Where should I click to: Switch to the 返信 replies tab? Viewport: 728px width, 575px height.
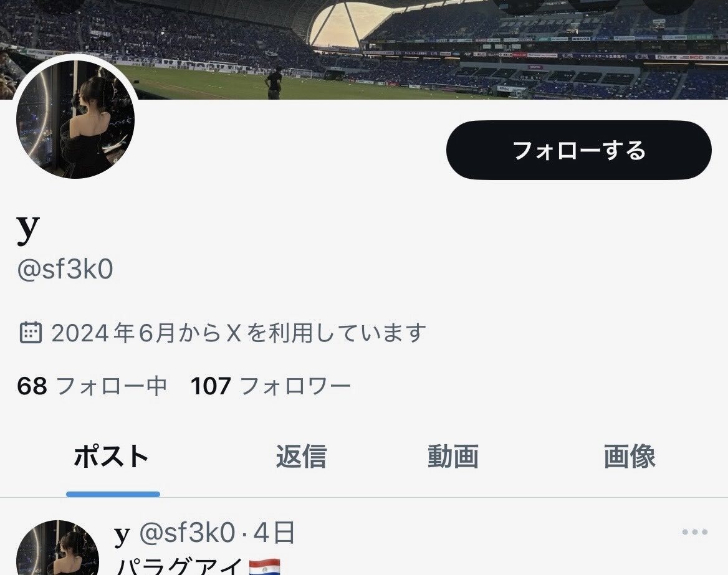point(301,456)
